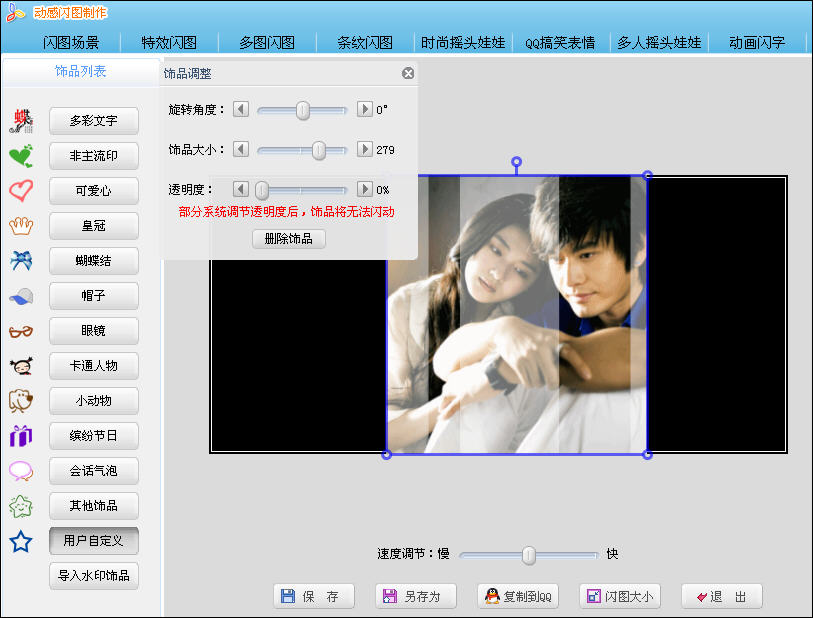Click the rotation handle above the photo
This screenshot has width=813, height=618.
(516, 162)
